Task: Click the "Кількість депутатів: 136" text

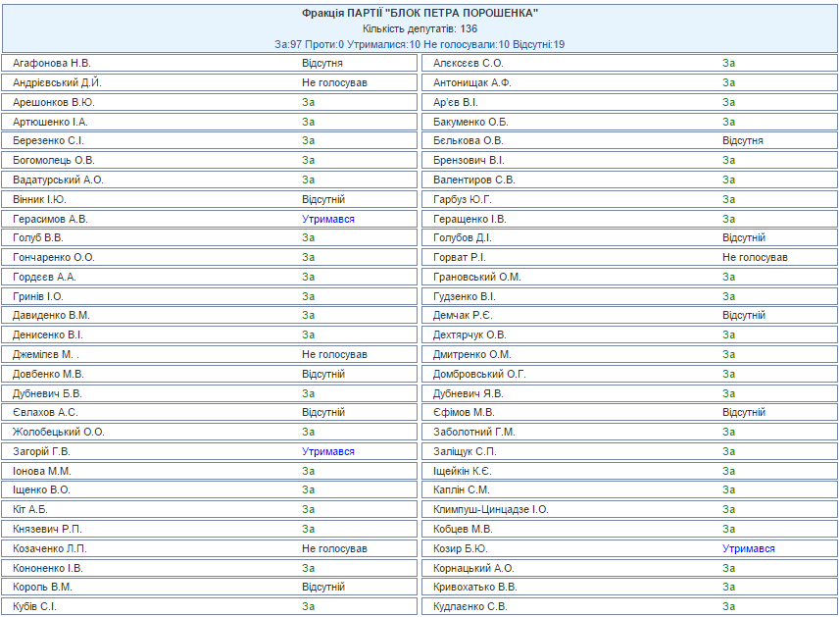Action: pyautogui.click(x=420, y=28)
